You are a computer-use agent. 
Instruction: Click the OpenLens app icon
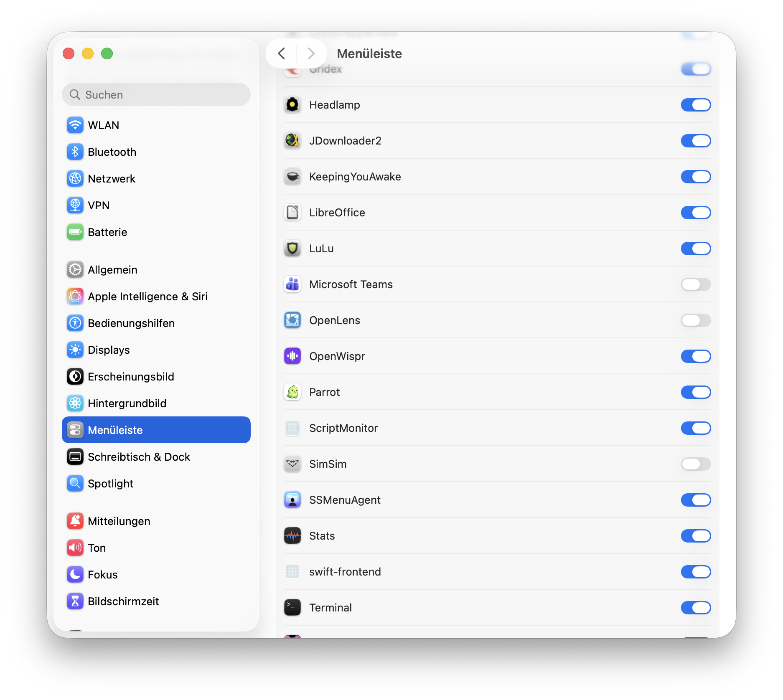(x=292, y=320)
